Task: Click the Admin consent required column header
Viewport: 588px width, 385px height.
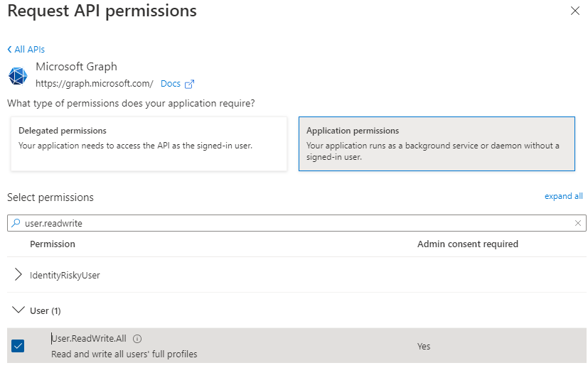Action: click(x=468, y=244)
